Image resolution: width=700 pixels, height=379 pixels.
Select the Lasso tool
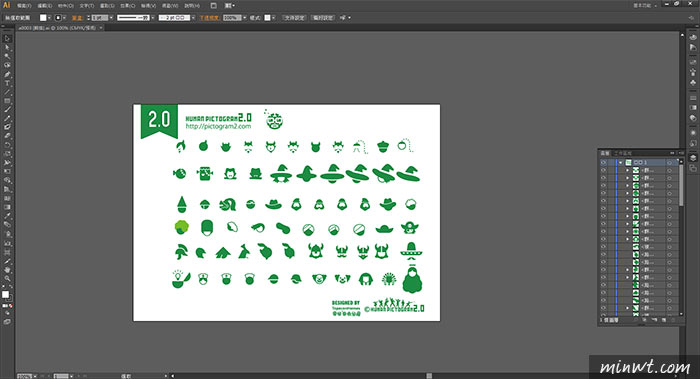[7, 65]
